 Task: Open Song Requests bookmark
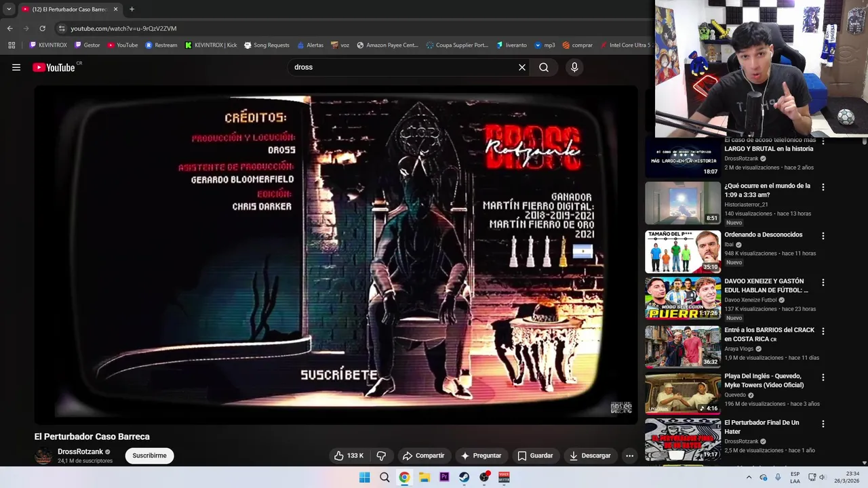267,45
